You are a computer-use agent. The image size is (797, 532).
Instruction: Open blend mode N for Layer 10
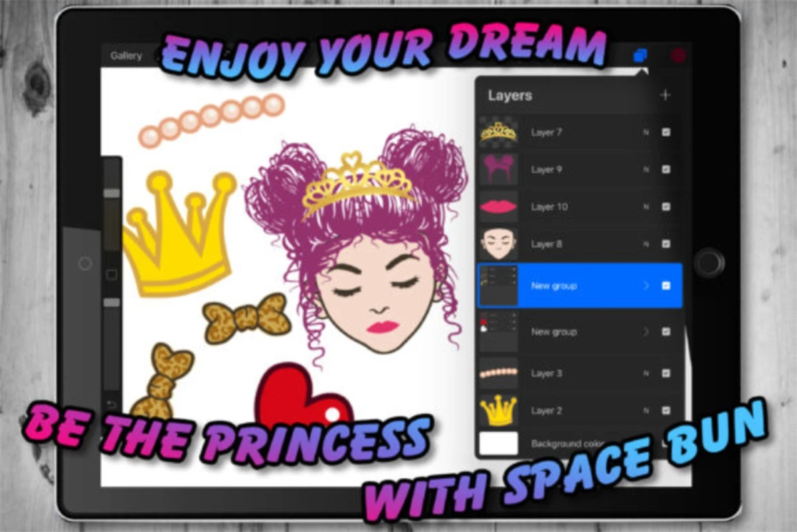pyautogui.click(x=646, y=207)
